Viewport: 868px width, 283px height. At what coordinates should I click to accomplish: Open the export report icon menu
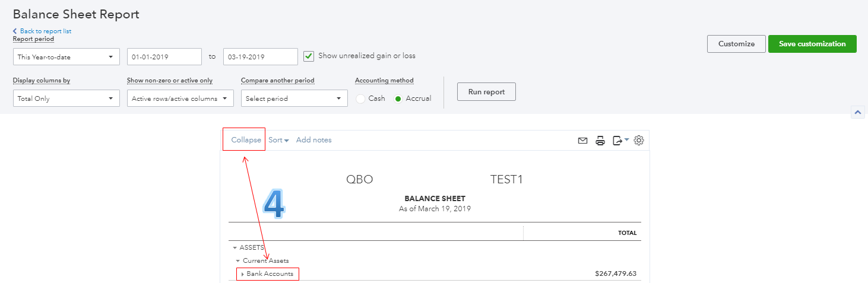click(x=621, y=141)
